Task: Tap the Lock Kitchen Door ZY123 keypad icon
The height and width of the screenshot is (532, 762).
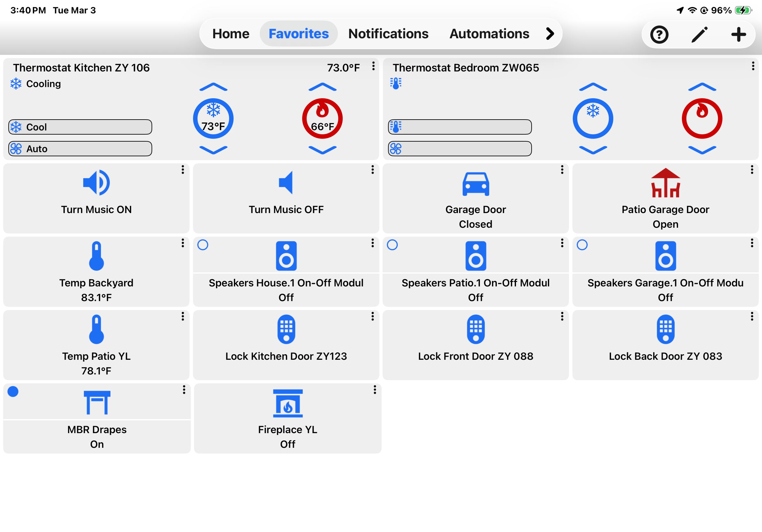Action: (286, 329)
